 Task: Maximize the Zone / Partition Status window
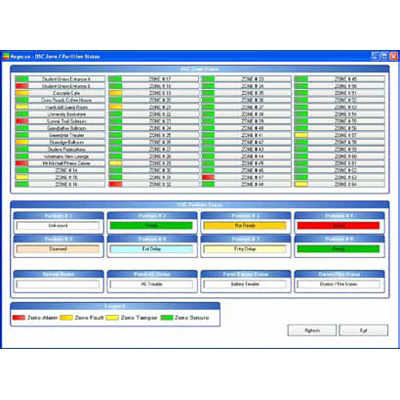tap(384, 56)
